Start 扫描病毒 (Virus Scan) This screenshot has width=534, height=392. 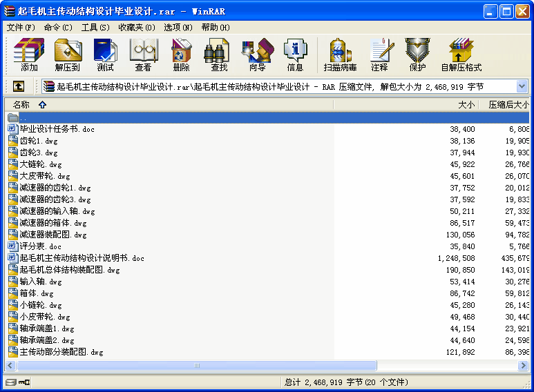340,55
